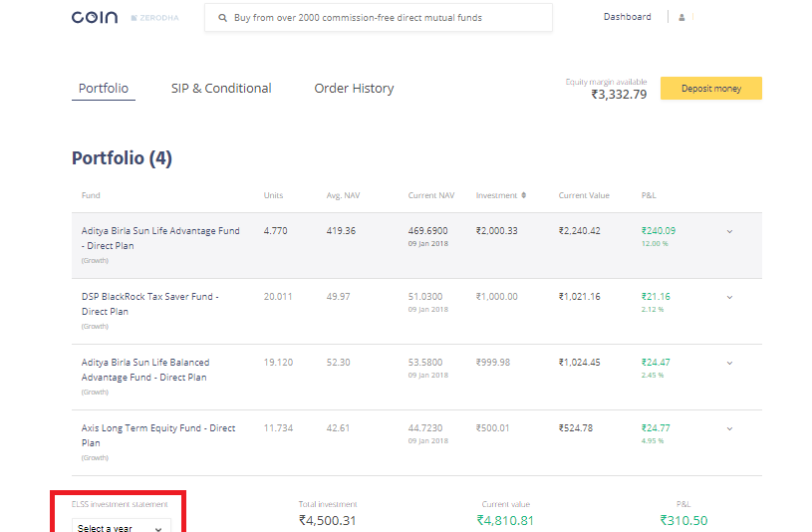
Task: Click the ₹24.47 P&L value
Action: point(656,362)
